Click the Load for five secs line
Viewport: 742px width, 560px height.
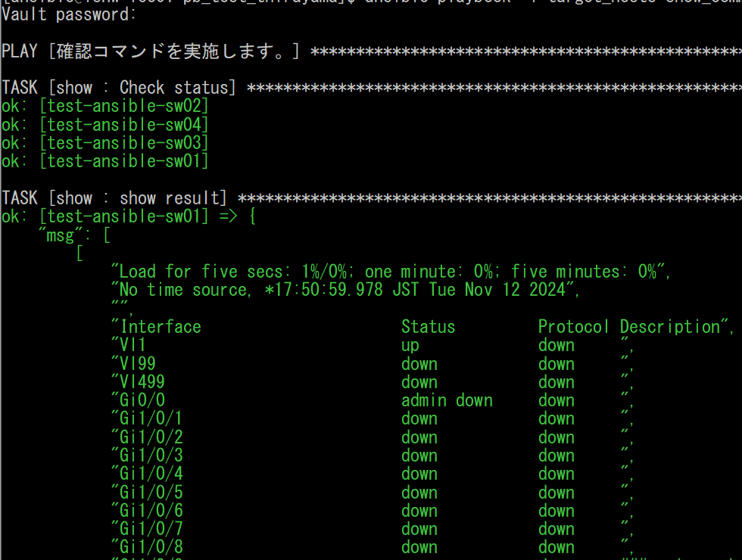(390, 272)
